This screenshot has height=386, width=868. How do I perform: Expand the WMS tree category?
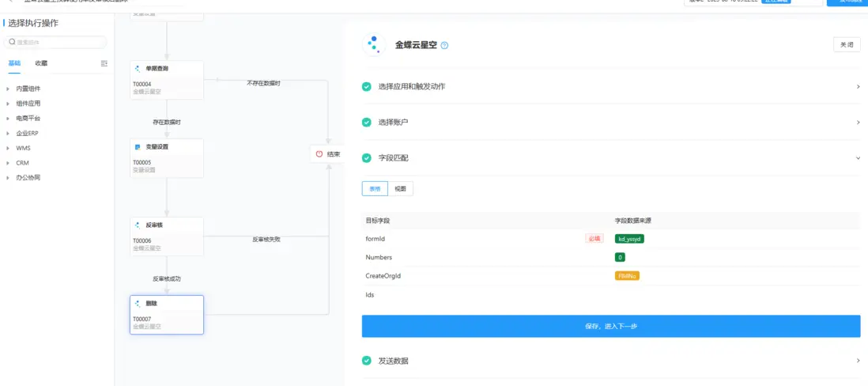[x=8, y=149]
